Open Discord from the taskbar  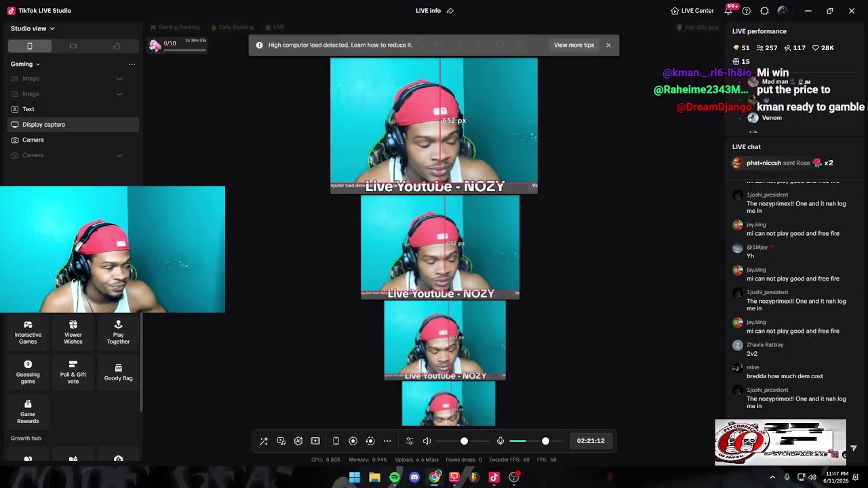[414, 478]
